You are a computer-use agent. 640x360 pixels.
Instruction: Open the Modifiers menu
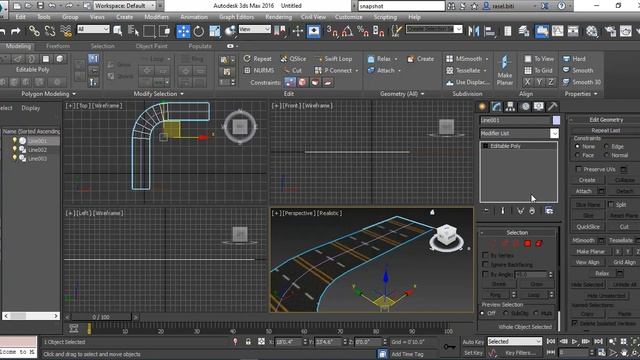click(156, 17)
